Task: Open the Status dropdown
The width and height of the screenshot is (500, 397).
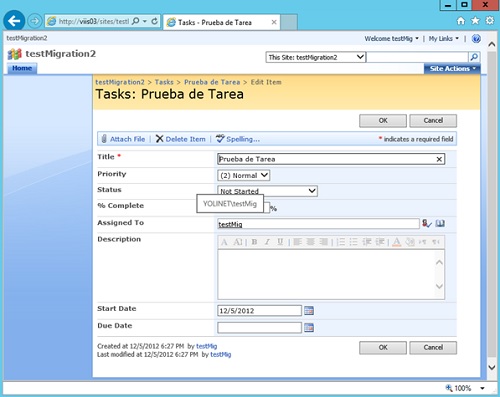Action: click(x=267, y=191)
